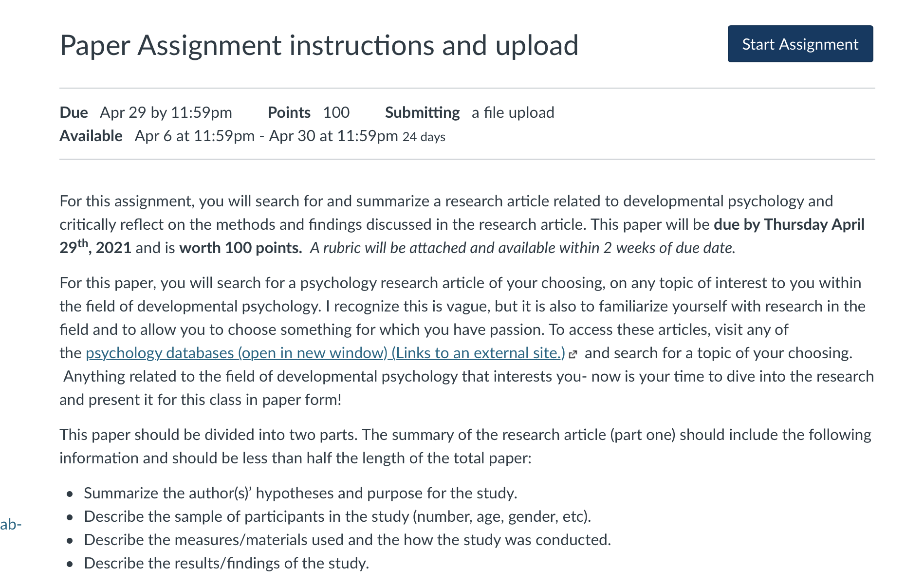Click the bold "due by Thursday April" text
The width and height of the screenshot is (924, 586).
coord(789,224)
